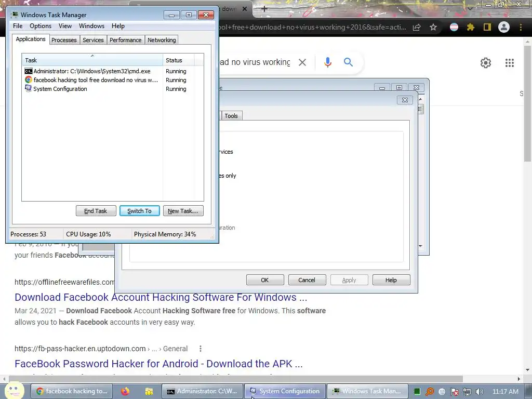Click OK in System Configuration dialog
Viewport: 532px width, 399px height.
(265, 280)
